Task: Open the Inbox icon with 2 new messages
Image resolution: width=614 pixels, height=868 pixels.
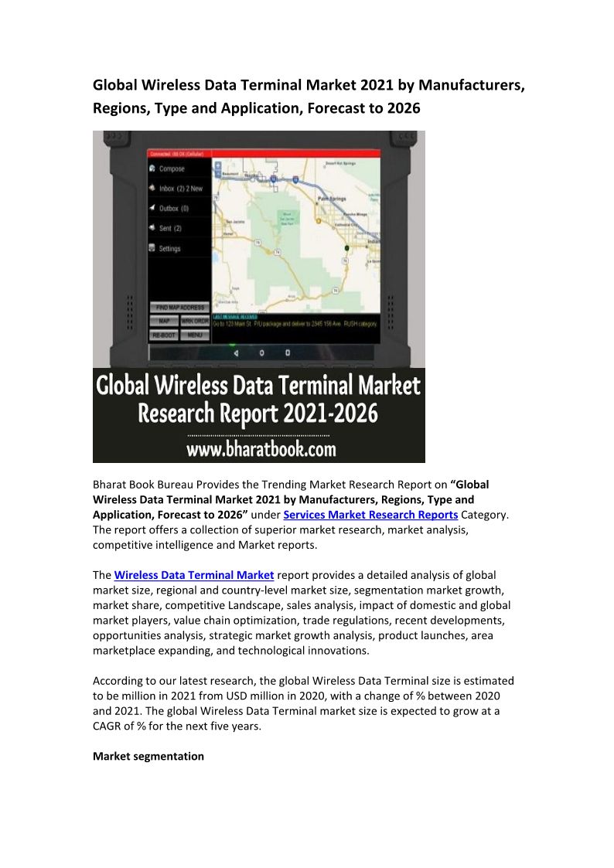Action: 152,188
